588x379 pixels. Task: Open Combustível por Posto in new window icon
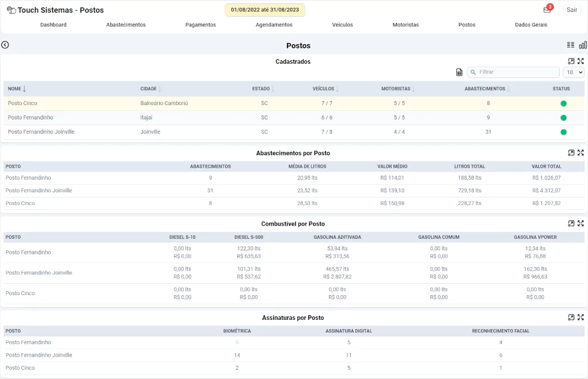tap(571, 223)
